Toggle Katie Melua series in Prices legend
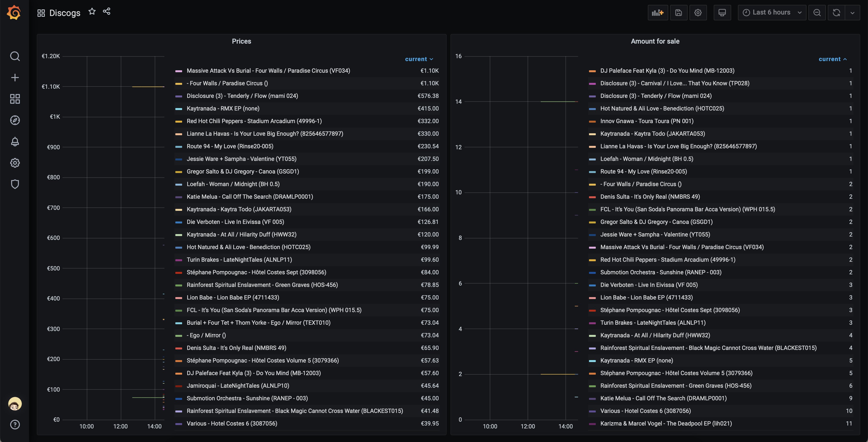Image resolution: width=868 pixels, height=442 pixels. (250, 197)
